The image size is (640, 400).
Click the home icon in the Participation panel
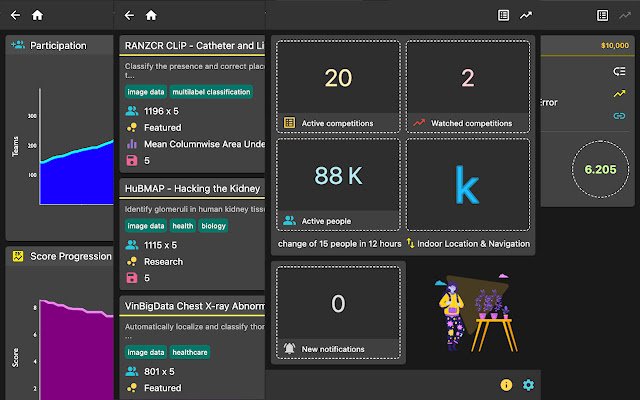click(x=38, y=16)
